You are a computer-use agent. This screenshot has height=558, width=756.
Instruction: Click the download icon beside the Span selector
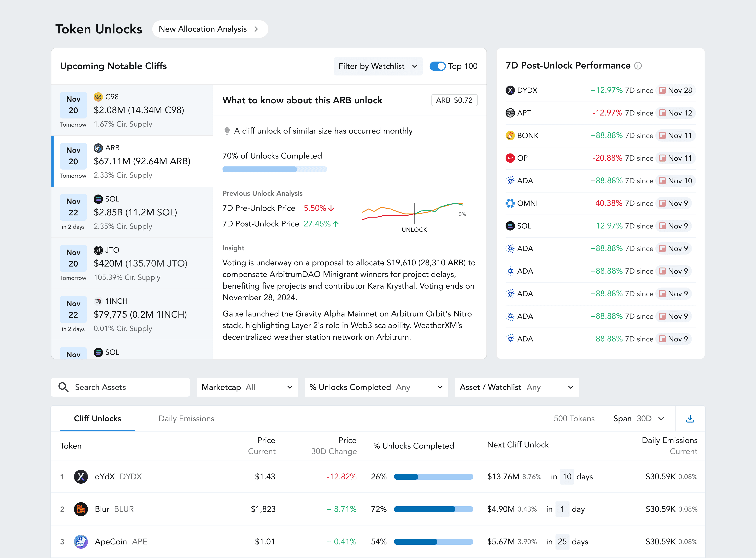pos(690,418)
